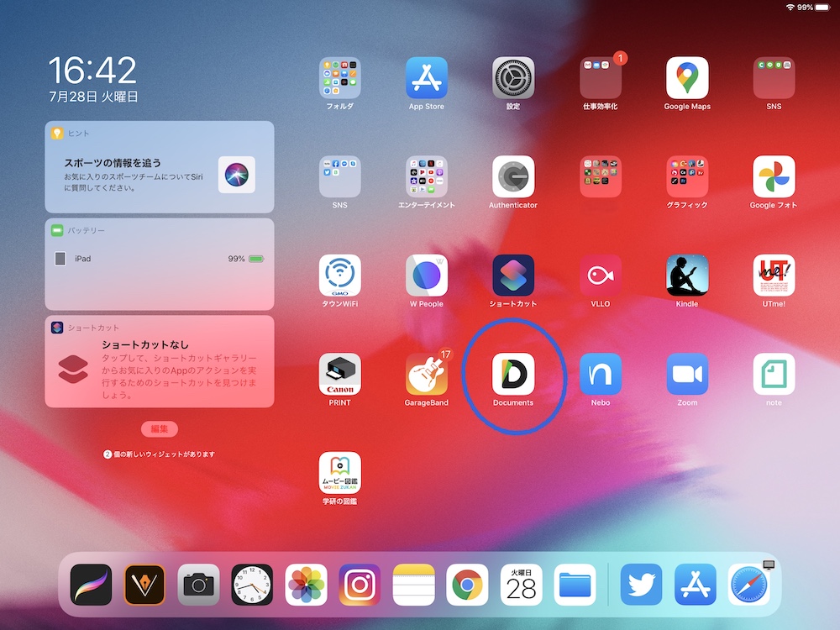This screenshot has width=840, height=630.
Task: Open the unlabeled folder next to Authenticator
Action: point(601,176)
